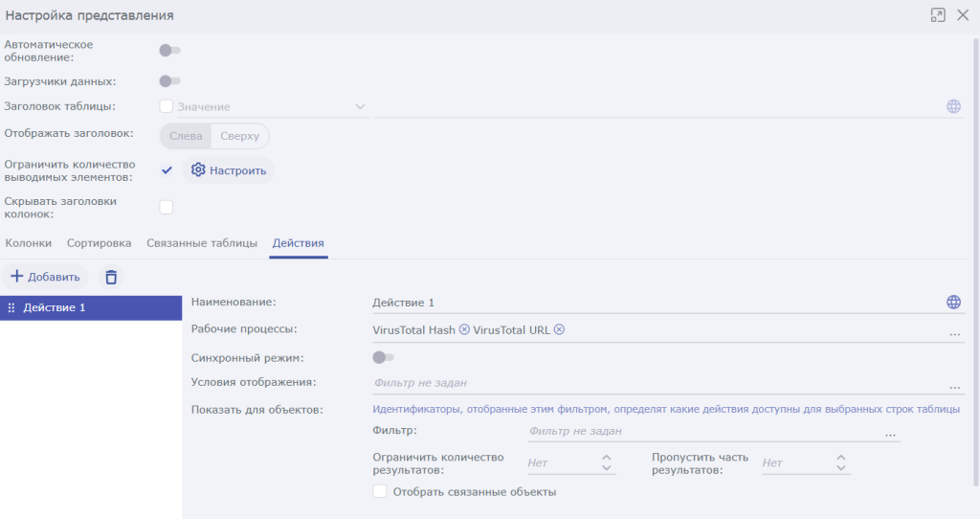
Task: Click the Настроить button
Action: point(229,170)
